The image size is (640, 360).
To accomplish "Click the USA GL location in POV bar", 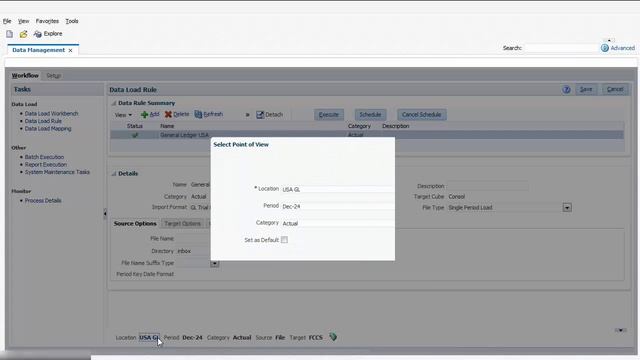I will click(x=149, y=338).
